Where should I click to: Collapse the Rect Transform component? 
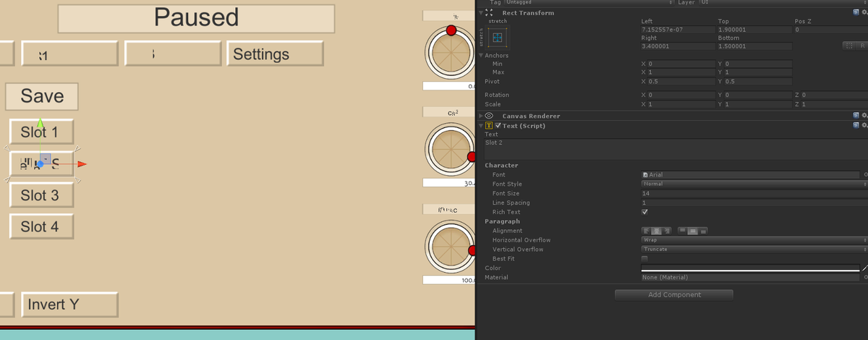tap(481, 13)
